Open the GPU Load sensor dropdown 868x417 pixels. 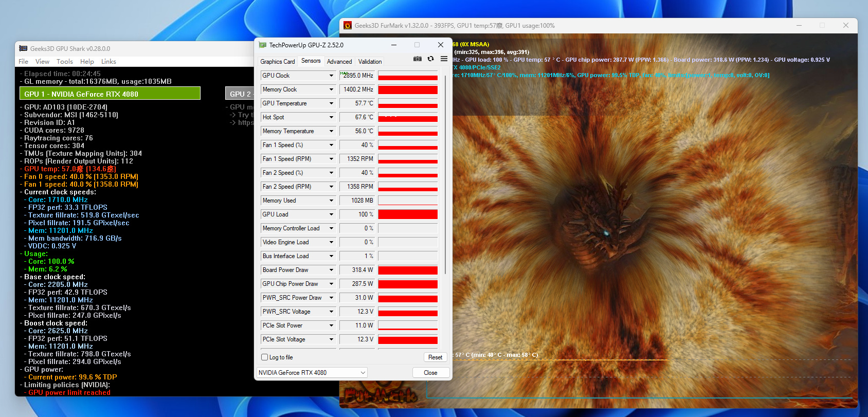(x=332, y=214)
